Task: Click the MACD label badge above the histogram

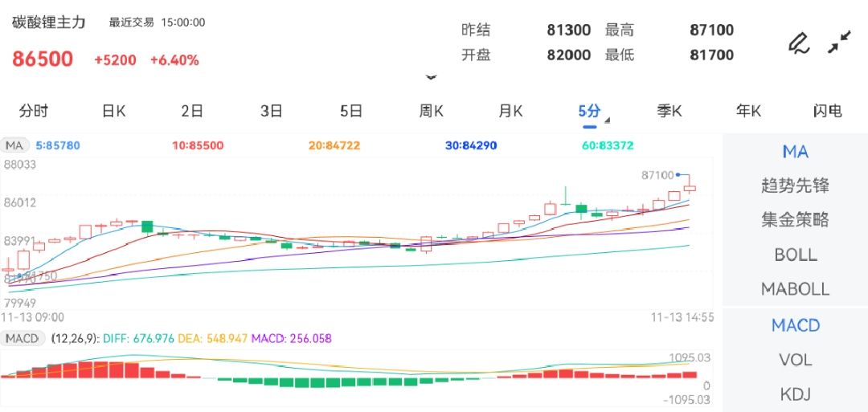Action: (x=23, y=338)
